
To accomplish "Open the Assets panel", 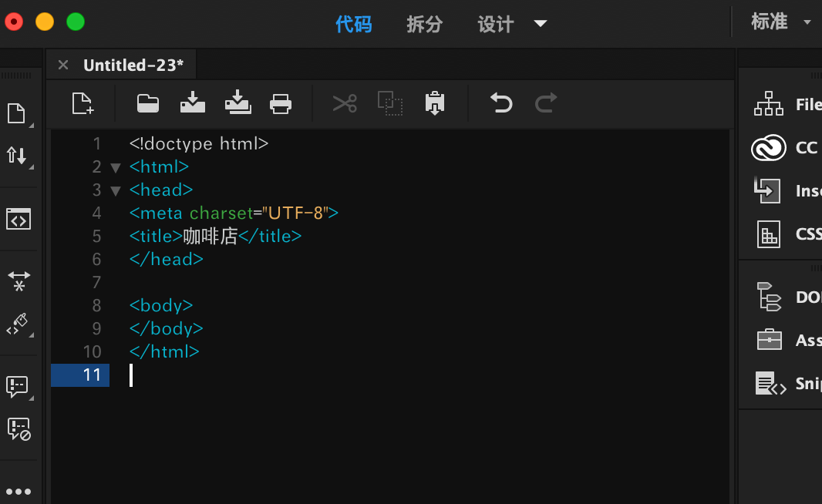I will tap(788, 340).
